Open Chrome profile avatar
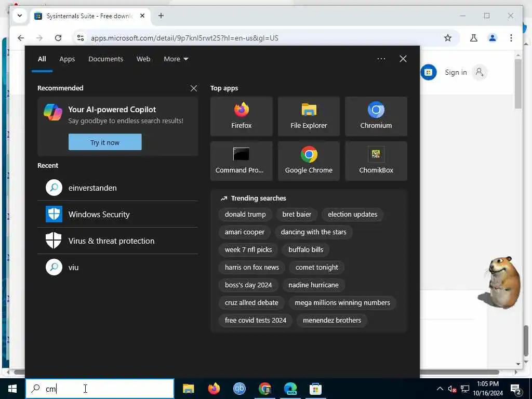 coord(493,38)
